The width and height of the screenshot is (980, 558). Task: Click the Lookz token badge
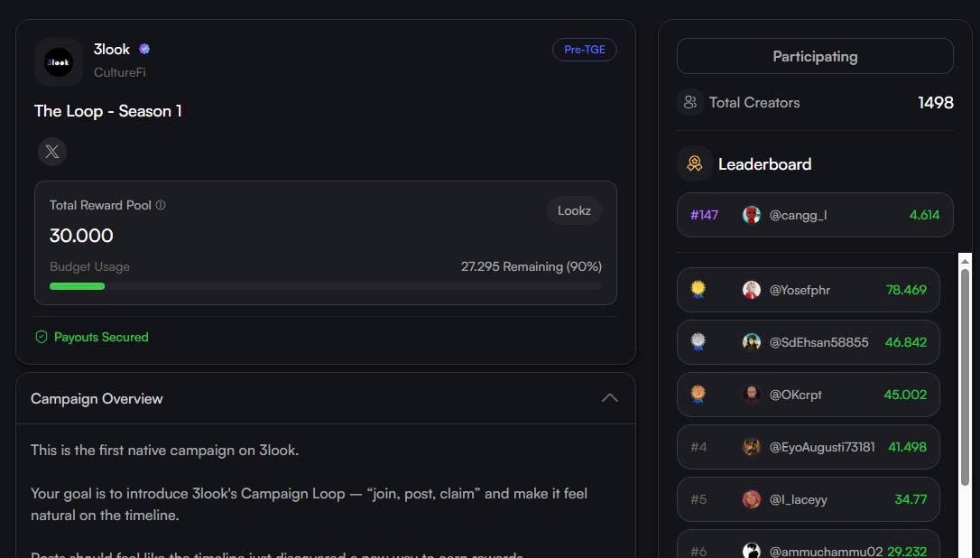pyautogui.click(x=574, y=210)
